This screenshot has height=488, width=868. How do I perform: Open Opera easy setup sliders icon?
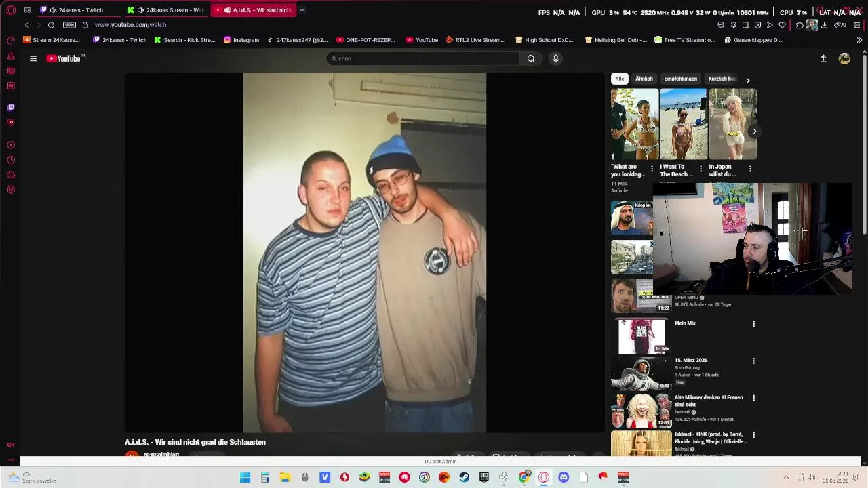click(x=857, y=25)
